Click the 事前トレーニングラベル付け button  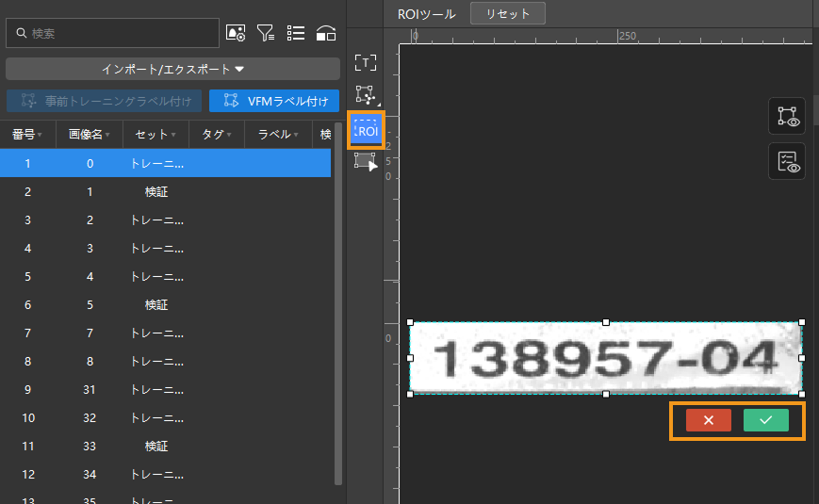click(104, 101)
